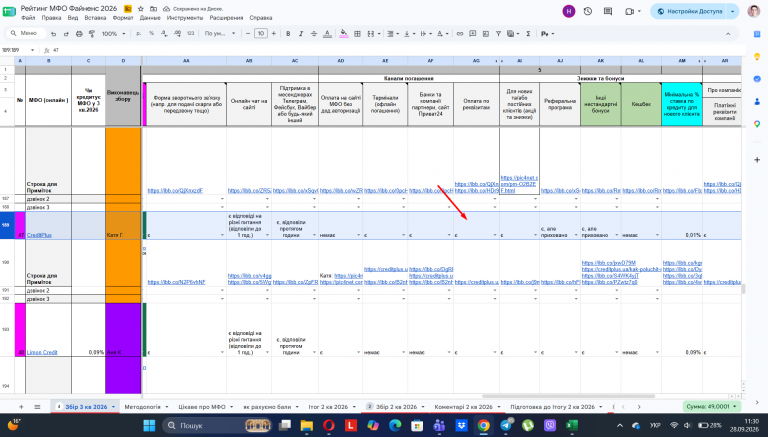This screenshot has width=768, height=437.
Task: Open version history clock icon
Action: pos(588,11)
